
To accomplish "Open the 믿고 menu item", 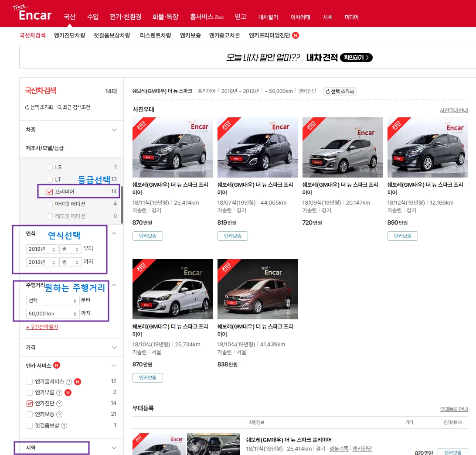I will [240, 17].
